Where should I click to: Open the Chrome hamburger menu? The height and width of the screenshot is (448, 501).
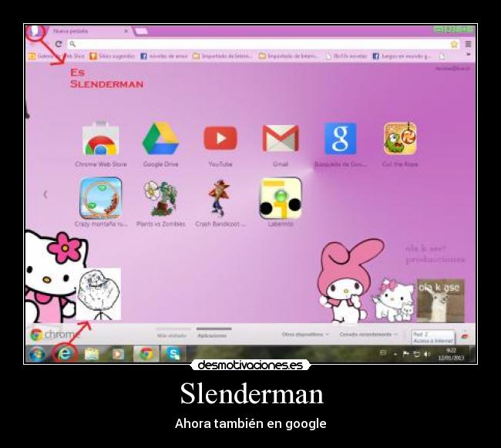(x=468, y=44)
